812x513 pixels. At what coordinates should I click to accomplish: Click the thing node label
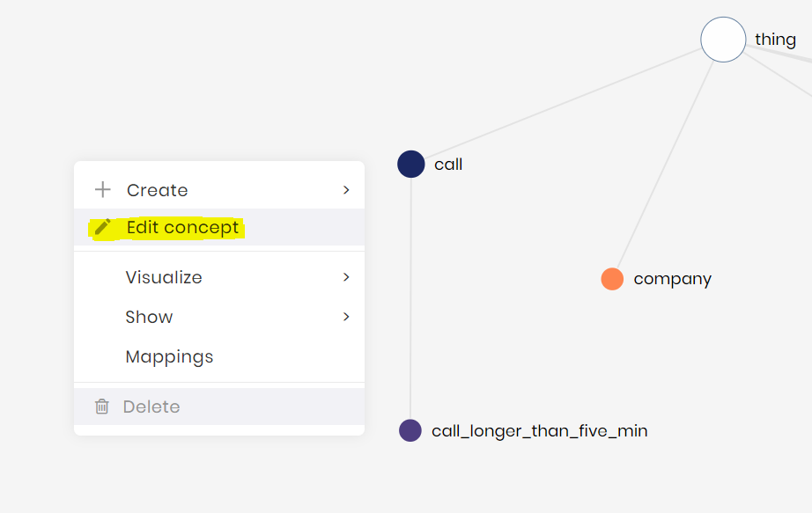[x=775, y=40]
